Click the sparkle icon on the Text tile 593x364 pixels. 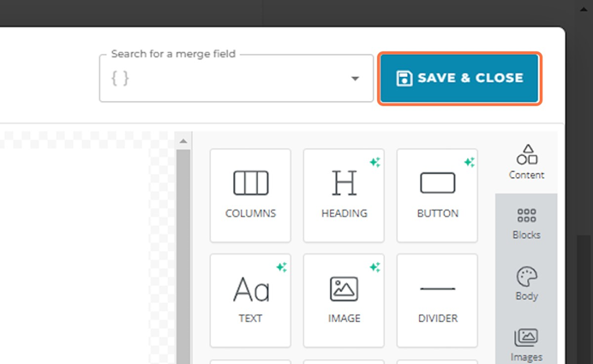[x=281, y=267]
